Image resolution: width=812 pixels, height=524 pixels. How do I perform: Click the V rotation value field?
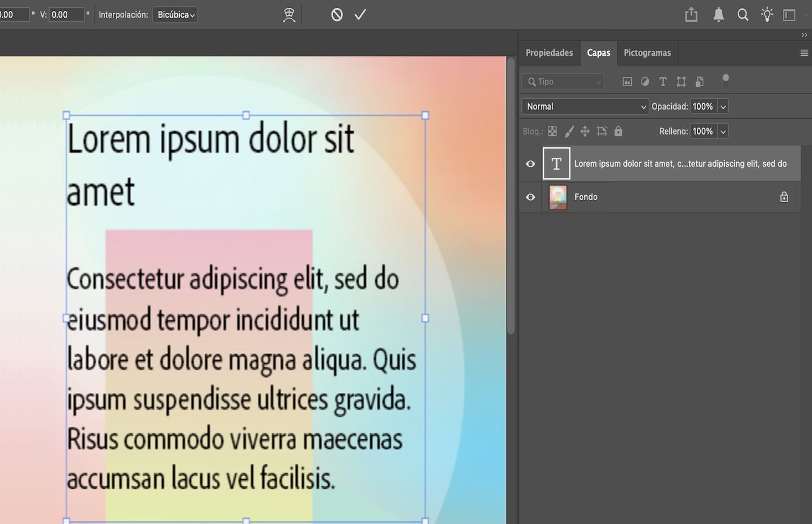pos(67,14)
